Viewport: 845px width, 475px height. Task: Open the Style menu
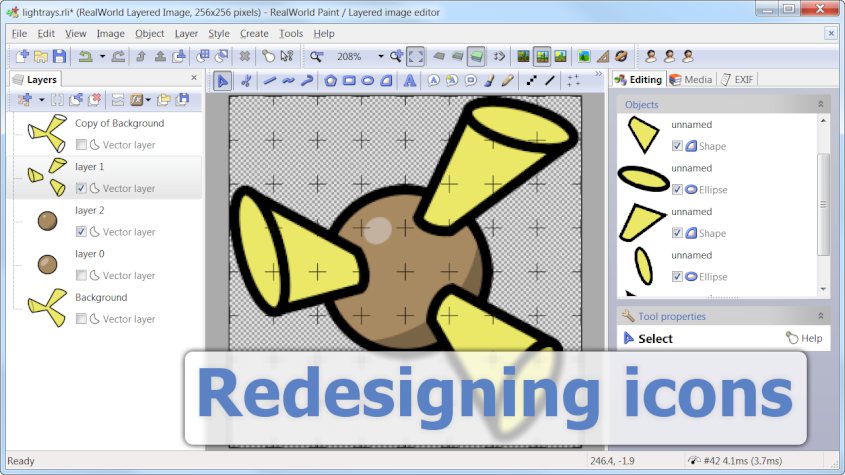219,33
